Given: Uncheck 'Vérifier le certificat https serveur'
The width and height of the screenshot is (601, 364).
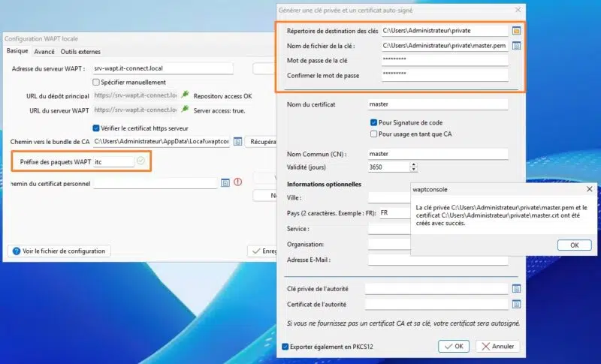Looking at the screenshot, I should (x=96, y=128).
